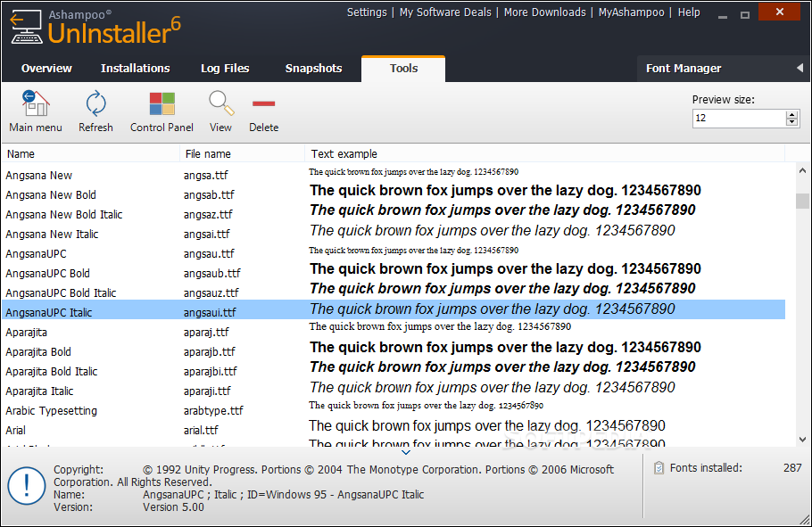Open the Snapshots tab
The height and width of the screenshot is (527, 812).
point(313,69)
